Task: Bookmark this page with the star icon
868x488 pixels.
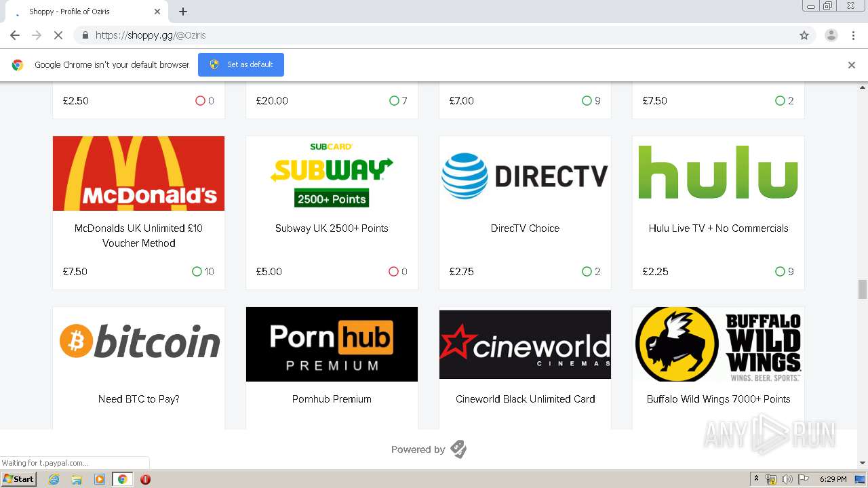Action: click(x=804, y=35)
